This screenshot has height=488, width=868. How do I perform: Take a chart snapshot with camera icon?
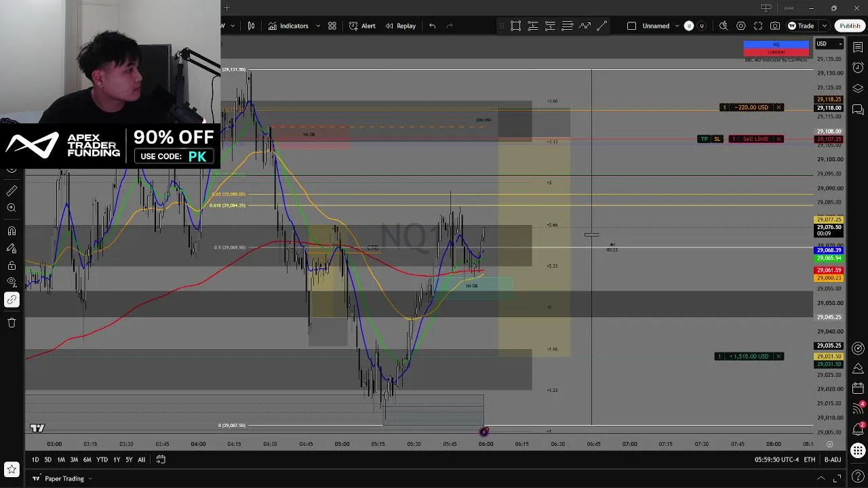(775, 26)
